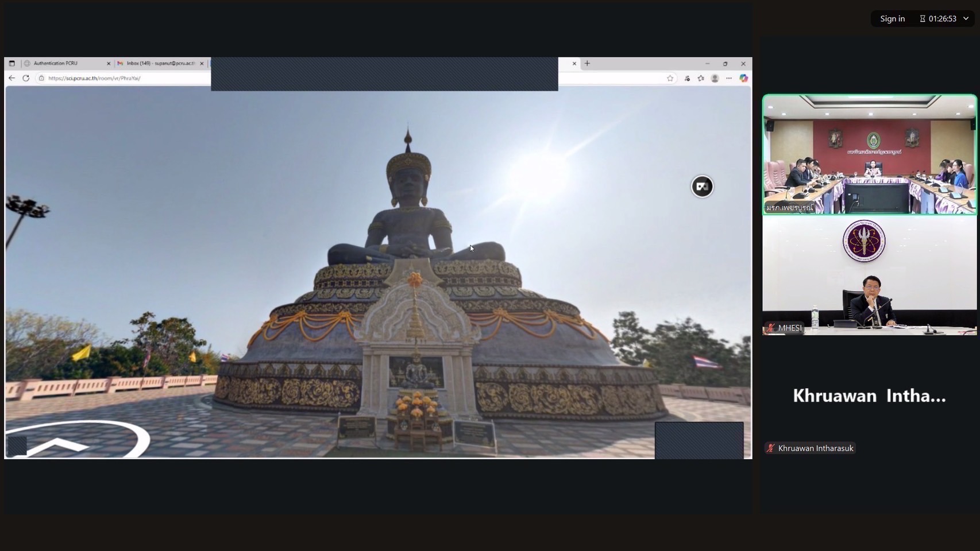Open the browser's three-dots settings menu

(729, 78)
